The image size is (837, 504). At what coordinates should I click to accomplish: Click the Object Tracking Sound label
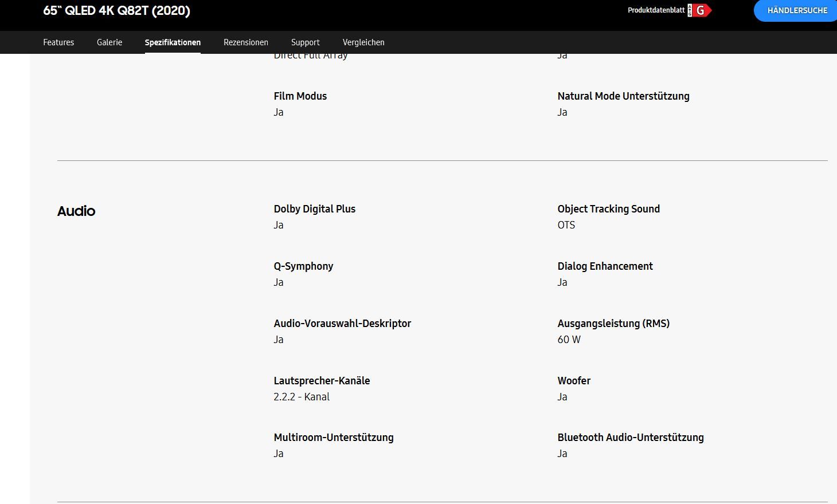click(x=609, y=209)
